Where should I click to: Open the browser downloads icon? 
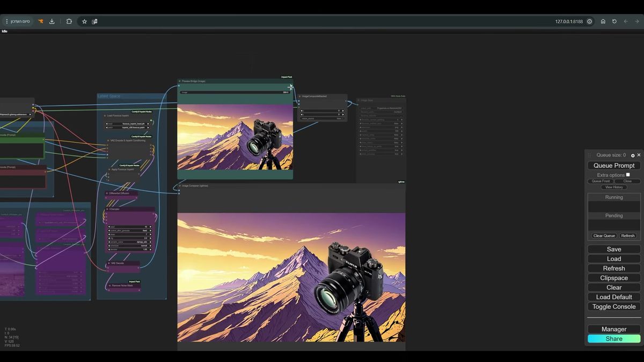tap(52, 21)
